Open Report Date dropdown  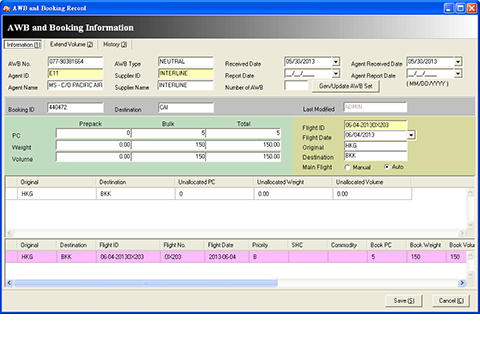(336, 73)
